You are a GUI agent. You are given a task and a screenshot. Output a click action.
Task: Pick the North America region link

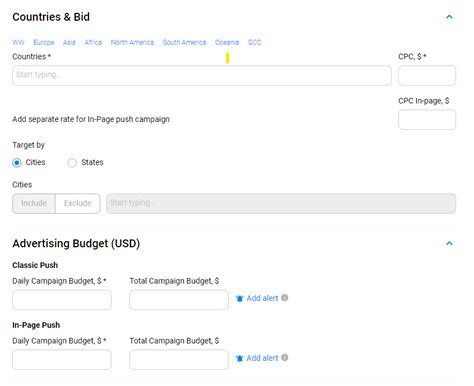[x=132, y=42]
